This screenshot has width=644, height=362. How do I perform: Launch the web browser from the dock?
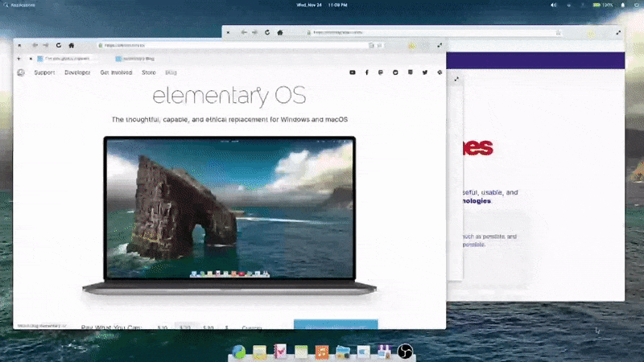(238, 352)
